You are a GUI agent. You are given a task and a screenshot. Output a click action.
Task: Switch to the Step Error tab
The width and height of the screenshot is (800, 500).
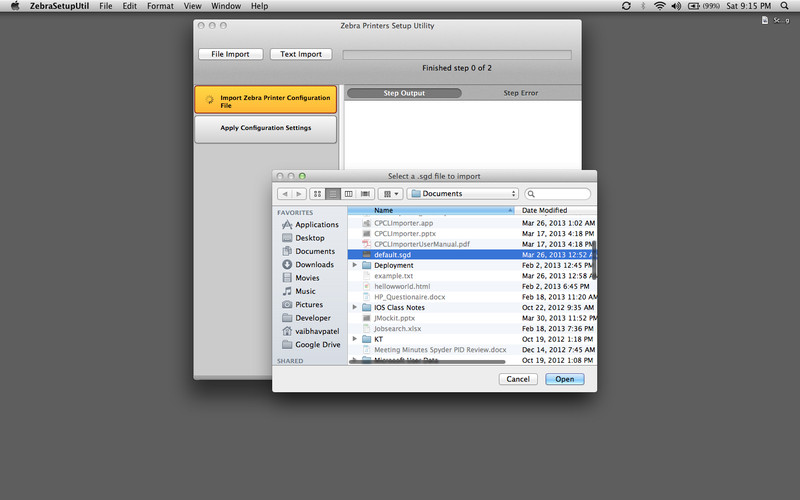(520, 93)
